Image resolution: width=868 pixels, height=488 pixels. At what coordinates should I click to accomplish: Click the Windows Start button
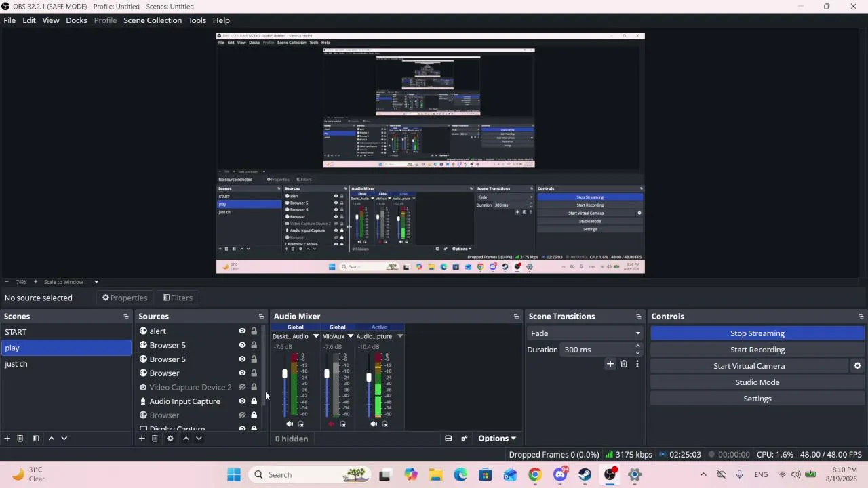tap(234, 475)
